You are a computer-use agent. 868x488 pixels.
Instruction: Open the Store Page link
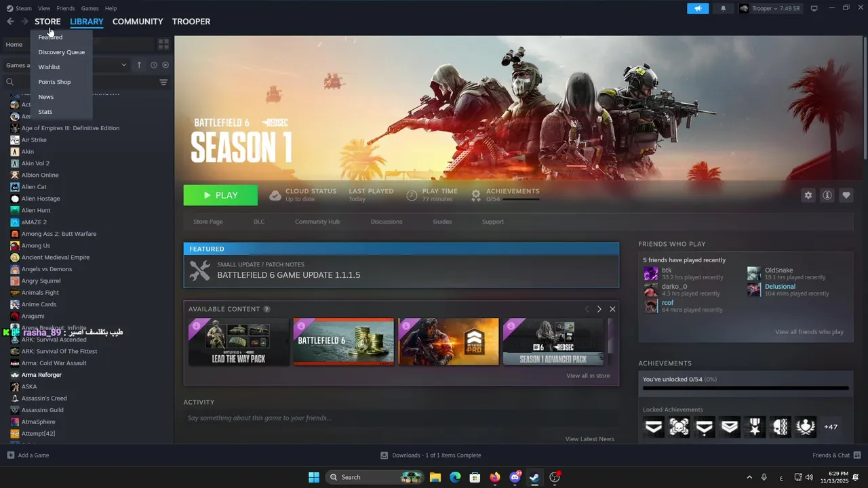click(x=208, y=222)
